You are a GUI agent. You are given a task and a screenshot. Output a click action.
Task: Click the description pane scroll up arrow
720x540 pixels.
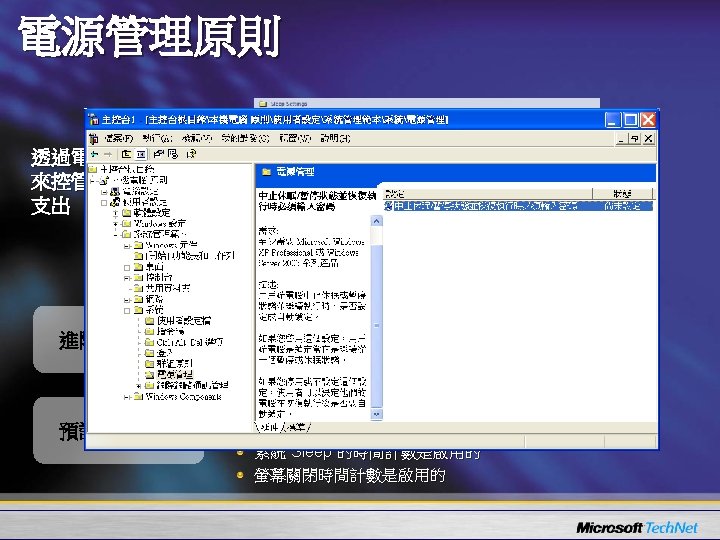376,221
